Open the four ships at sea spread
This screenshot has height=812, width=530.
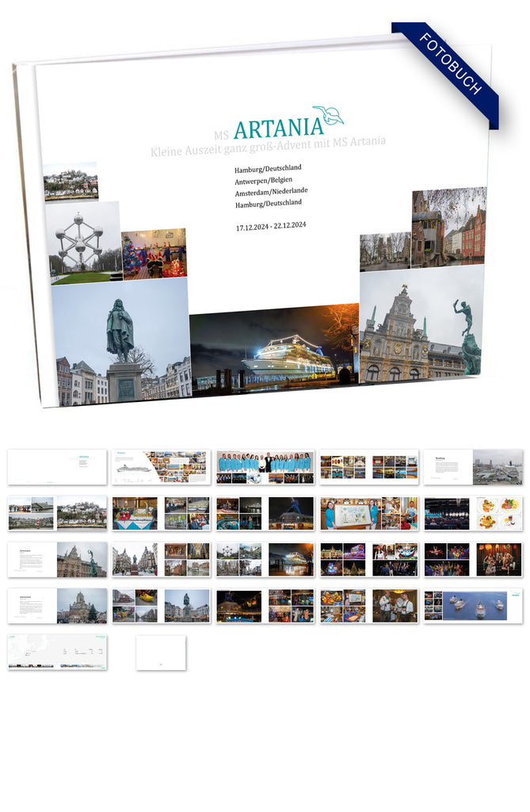pos(473,606)
